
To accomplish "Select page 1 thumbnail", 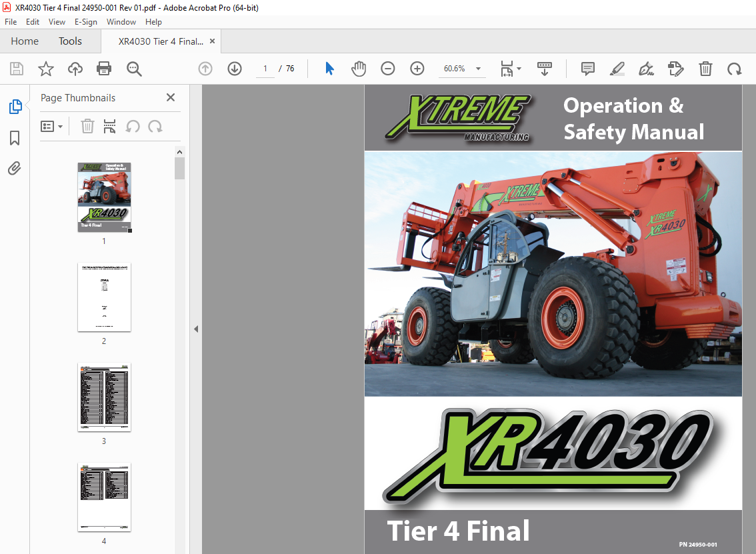I will (104, 197).
